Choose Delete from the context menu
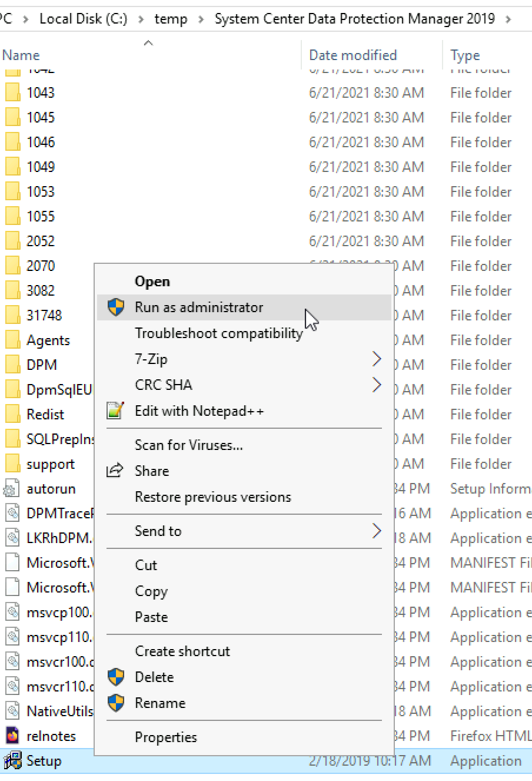 154,677
